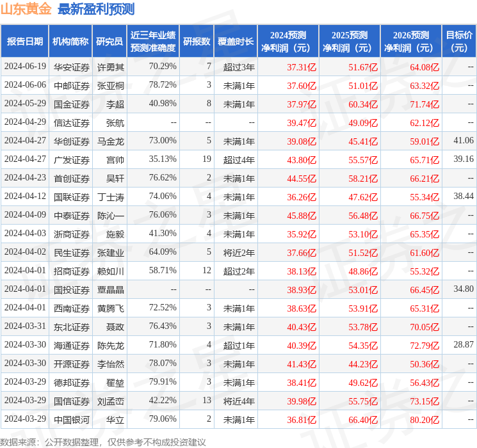Click the 华安证券 institution cell
Screen dimensions: 477x448
[72, 67]
